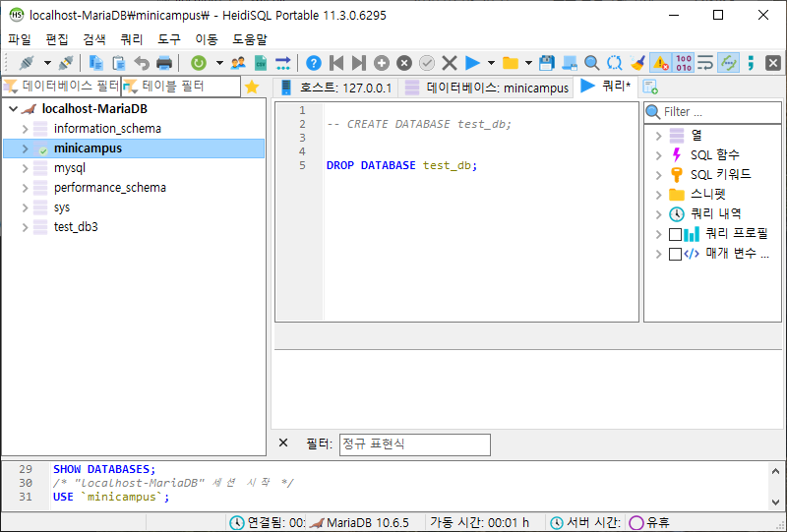Open the 쿼리 menu
The image size is (787, 532).
tap(132, 39)
